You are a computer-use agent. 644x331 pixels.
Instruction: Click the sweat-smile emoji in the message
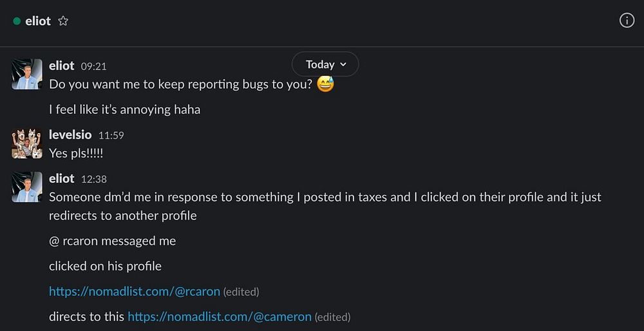(326, 84)
